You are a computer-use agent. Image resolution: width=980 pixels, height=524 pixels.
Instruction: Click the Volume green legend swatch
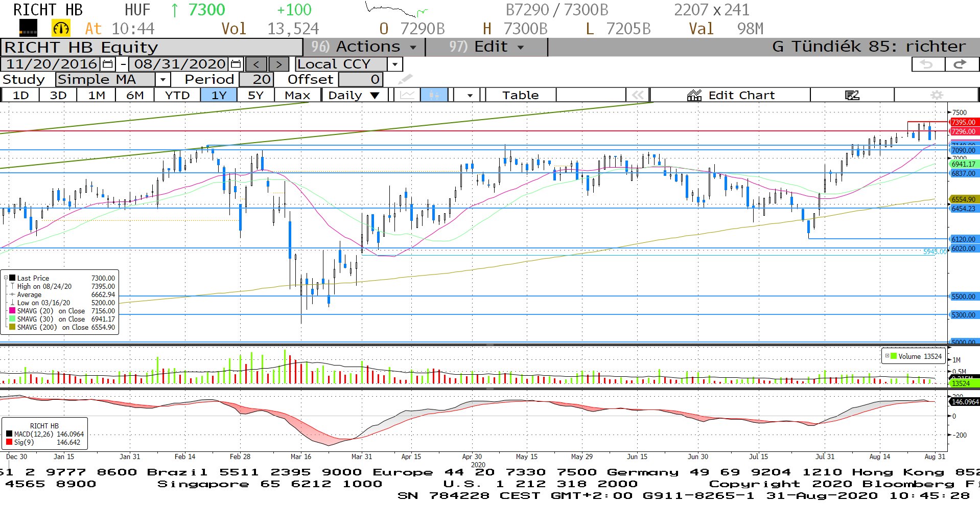coord(894,356)
